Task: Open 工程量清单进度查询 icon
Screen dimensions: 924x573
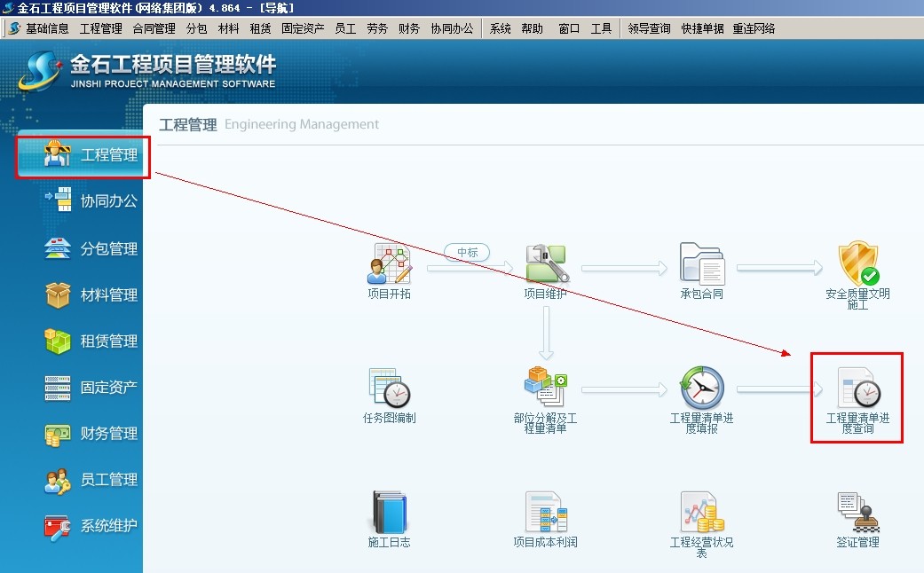Action: [x=857, y=389]
